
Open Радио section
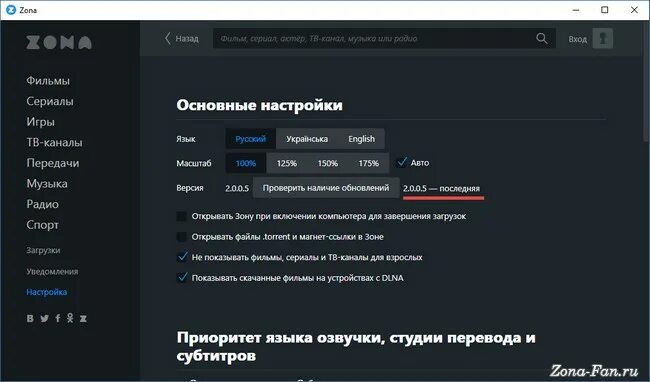[42, 204]
